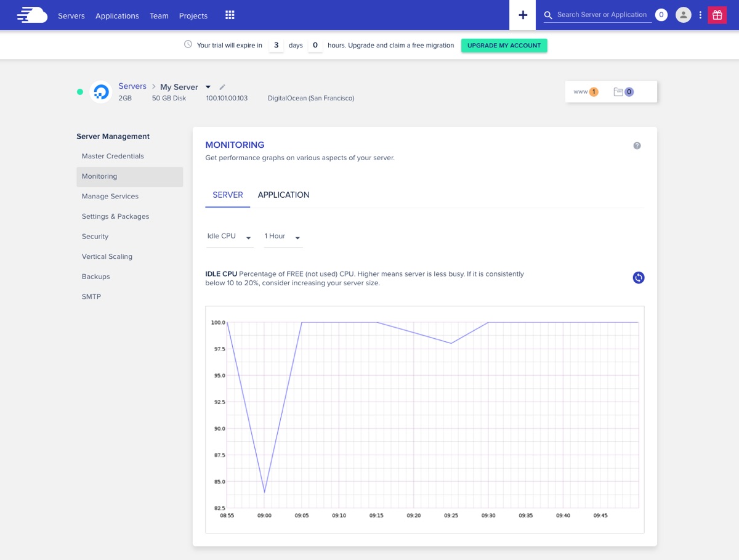Click DigitalOcean (San Francisco) text
739x560 pixels.
[311, 98]
